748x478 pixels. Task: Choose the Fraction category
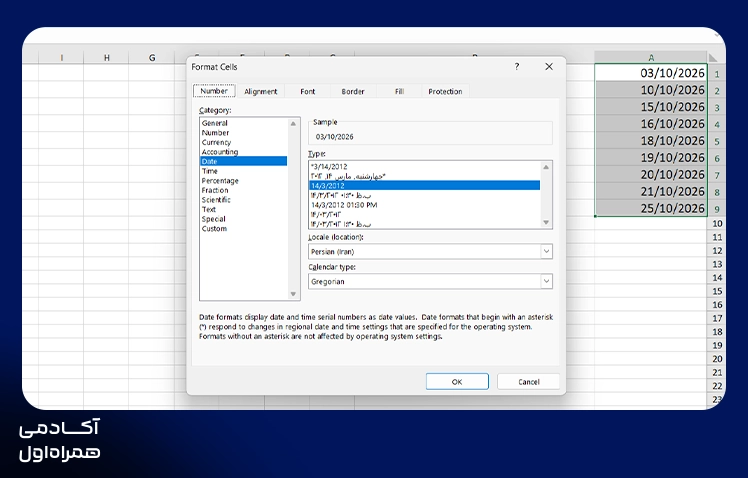(x=243, y=190)
